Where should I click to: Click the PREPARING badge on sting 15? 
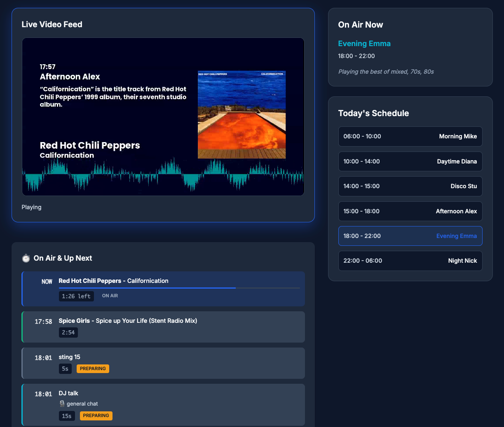click(x=93, y=369)
